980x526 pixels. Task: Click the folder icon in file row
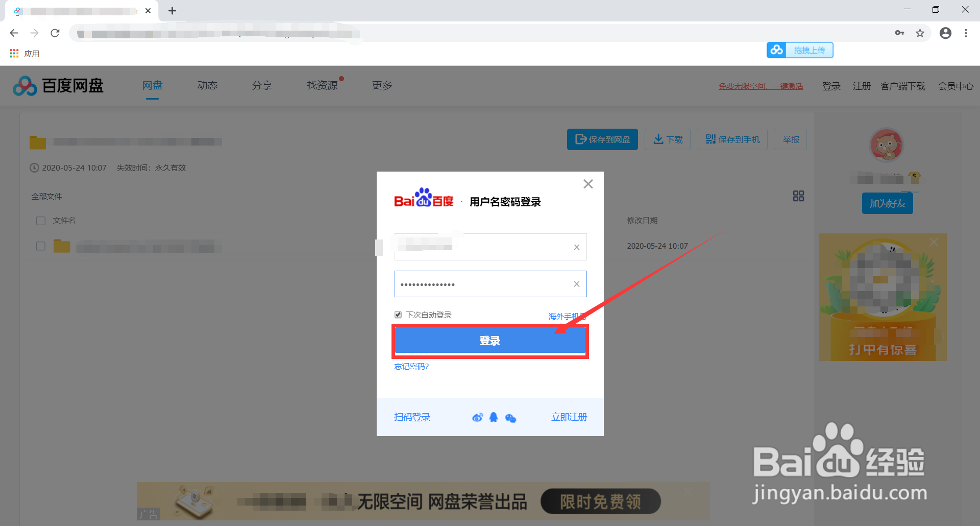[x=62, y=246]
